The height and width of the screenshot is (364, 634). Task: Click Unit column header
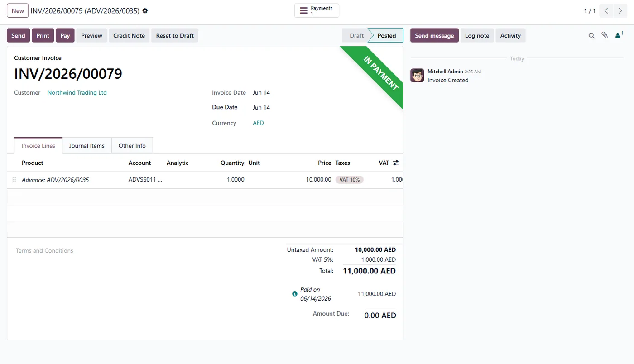tap(254, 163)
